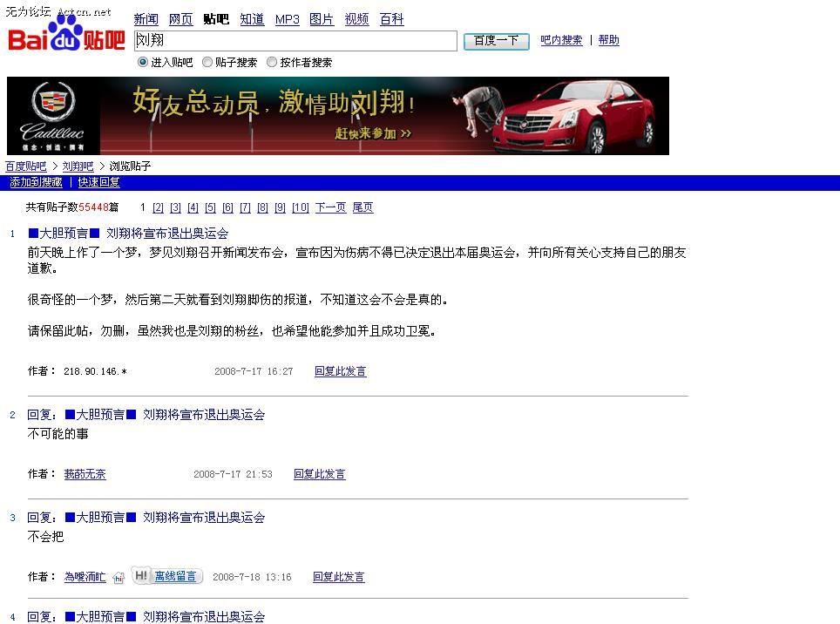Jump to 尾页 last page
The height and width of the screenshot is (624, 840).
pos(362,207)
